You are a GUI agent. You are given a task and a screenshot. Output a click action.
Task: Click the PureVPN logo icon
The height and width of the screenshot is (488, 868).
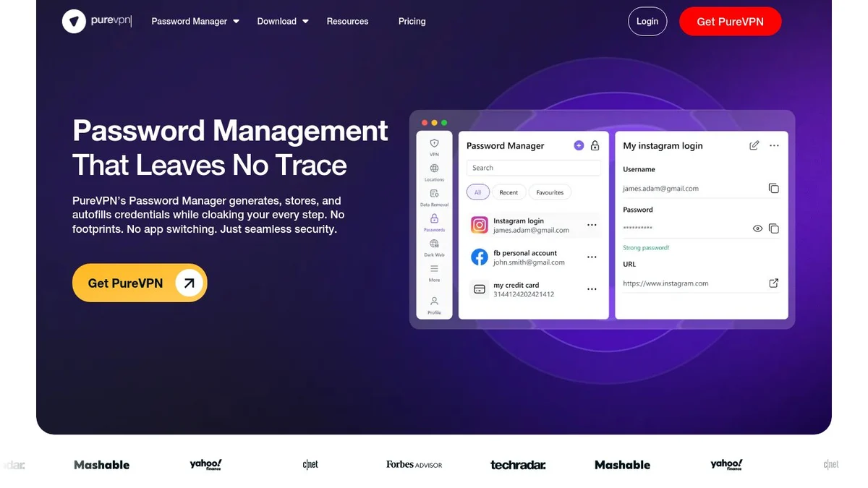click(74, 21)
